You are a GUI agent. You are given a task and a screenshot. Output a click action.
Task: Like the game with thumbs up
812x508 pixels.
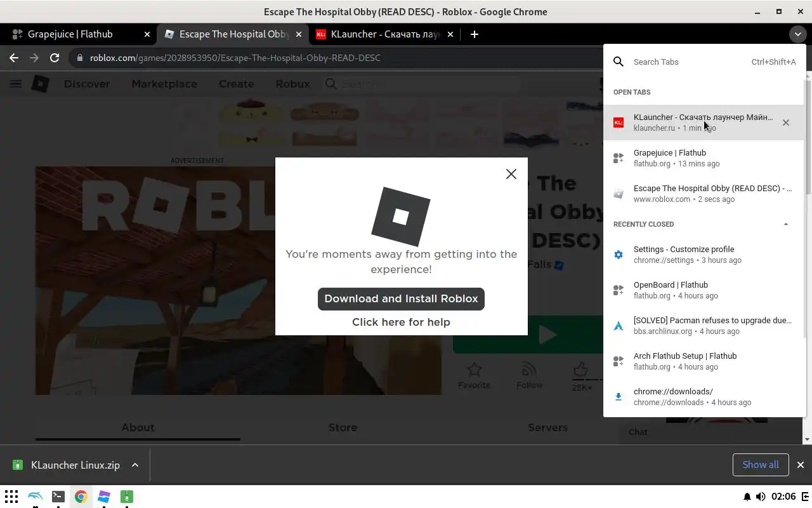581,376
